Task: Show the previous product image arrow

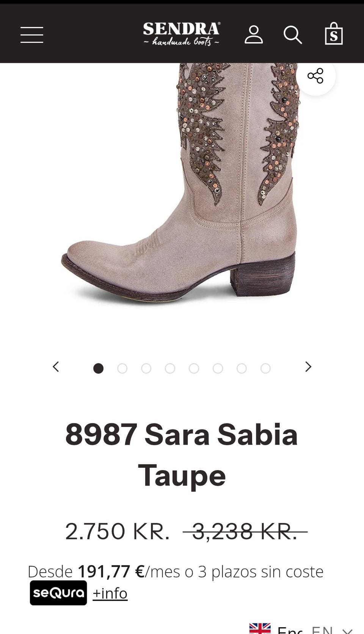Action: click(x=56, y=367)
